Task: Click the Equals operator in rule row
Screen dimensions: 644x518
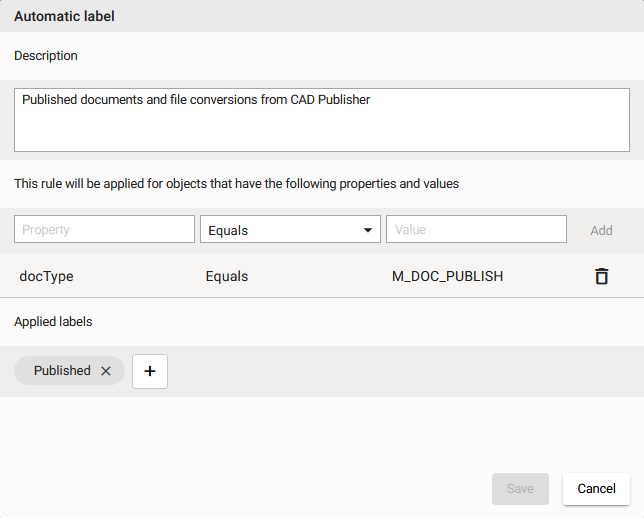Action: [227, 276]
